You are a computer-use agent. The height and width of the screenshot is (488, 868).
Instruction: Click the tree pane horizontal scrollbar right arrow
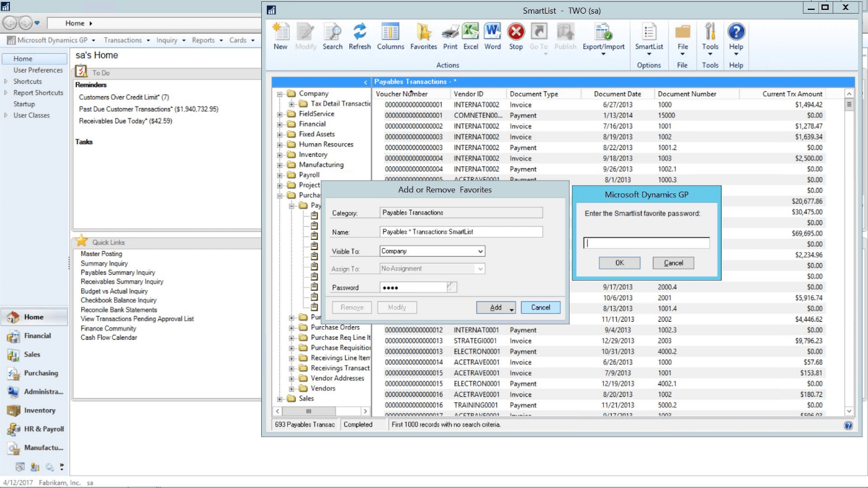pos(366,411)
